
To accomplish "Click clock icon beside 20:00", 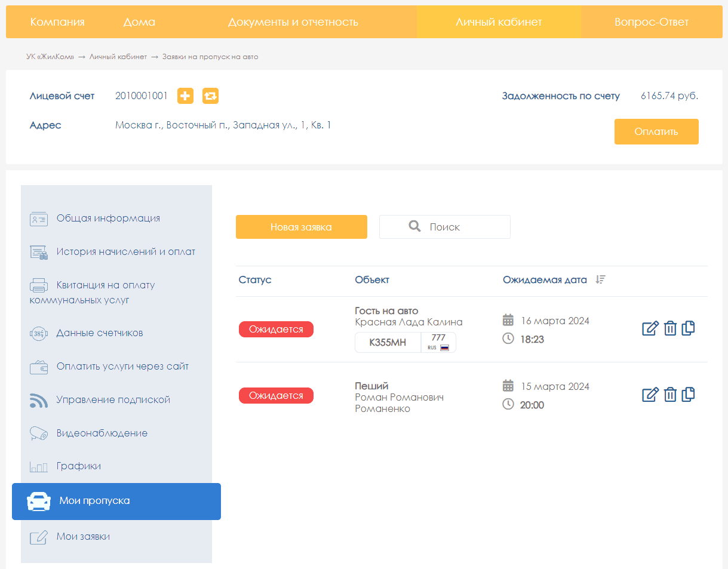I will 508,404.
